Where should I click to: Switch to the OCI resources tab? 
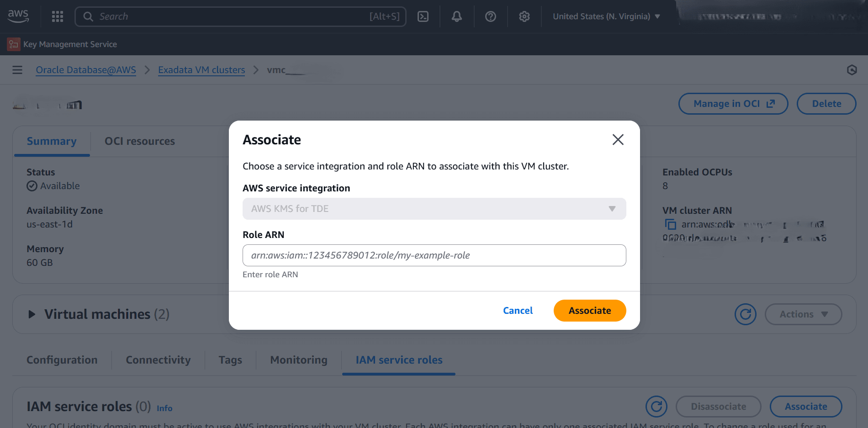(x=139, y=141)
